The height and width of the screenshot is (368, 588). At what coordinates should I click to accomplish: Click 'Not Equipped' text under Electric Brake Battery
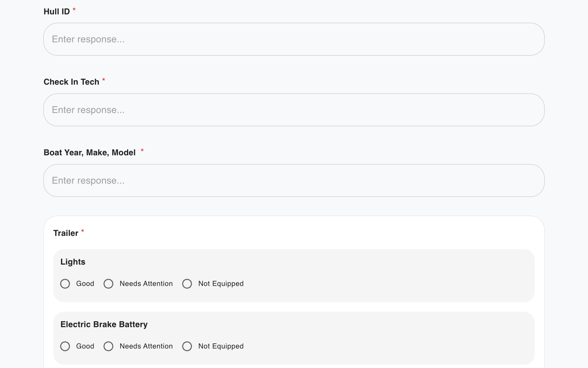220,346
